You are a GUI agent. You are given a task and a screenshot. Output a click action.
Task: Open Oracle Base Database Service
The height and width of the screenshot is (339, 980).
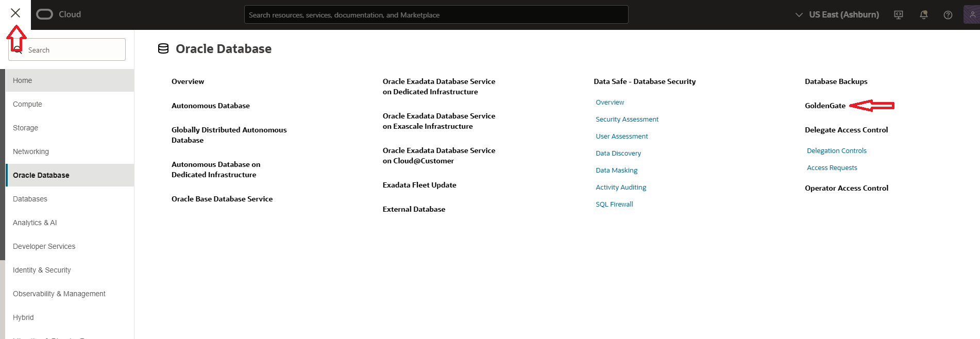pos(222,199)
